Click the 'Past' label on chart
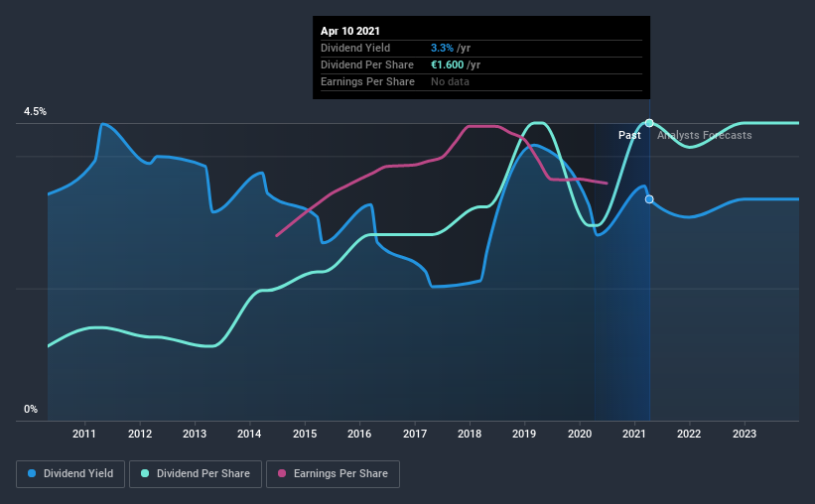This screenshot has width=815, height=504. (629, 135)
